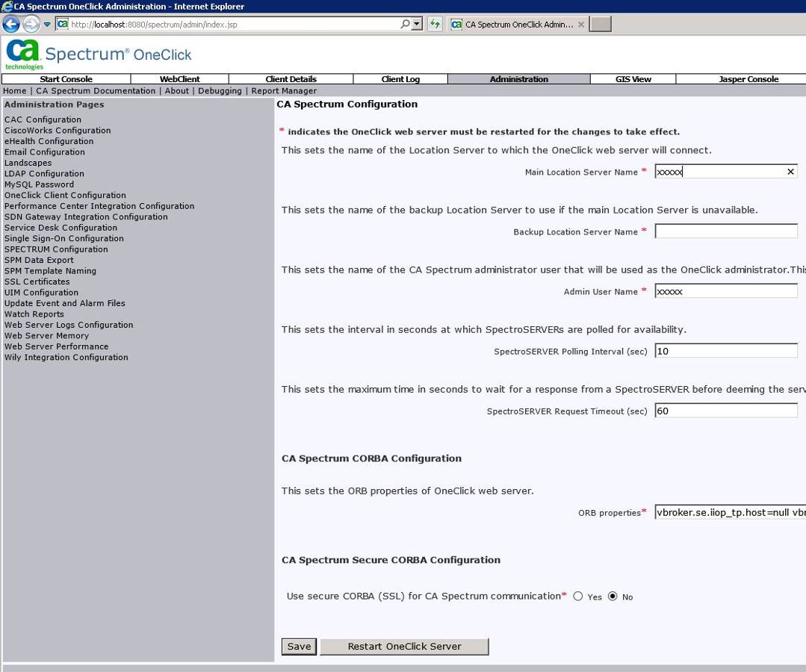Select No for secure CORBA SSL
Screen dimensions: 806x672
[613, 596]
